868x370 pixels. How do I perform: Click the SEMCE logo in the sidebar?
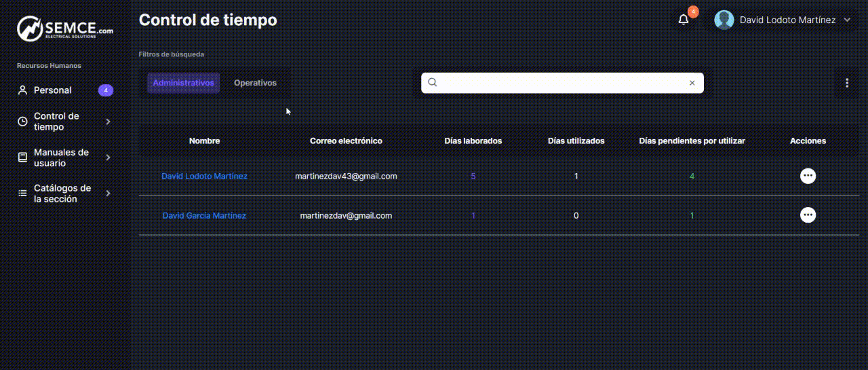click(64, 29)
